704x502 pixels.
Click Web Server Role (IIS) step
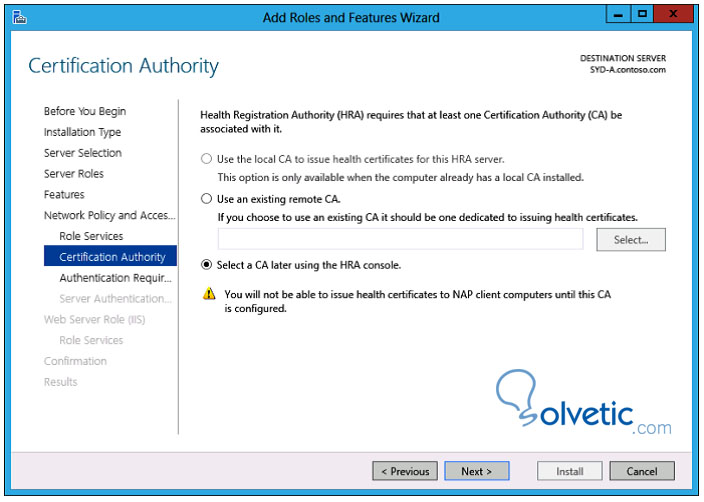coord(95,320)
